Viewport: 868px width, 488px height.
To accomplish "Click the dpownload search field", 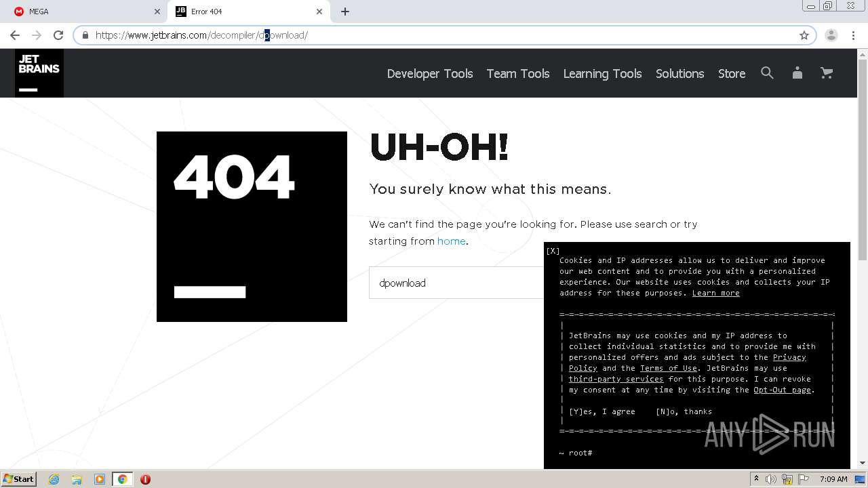I will (x=456, y=283).
